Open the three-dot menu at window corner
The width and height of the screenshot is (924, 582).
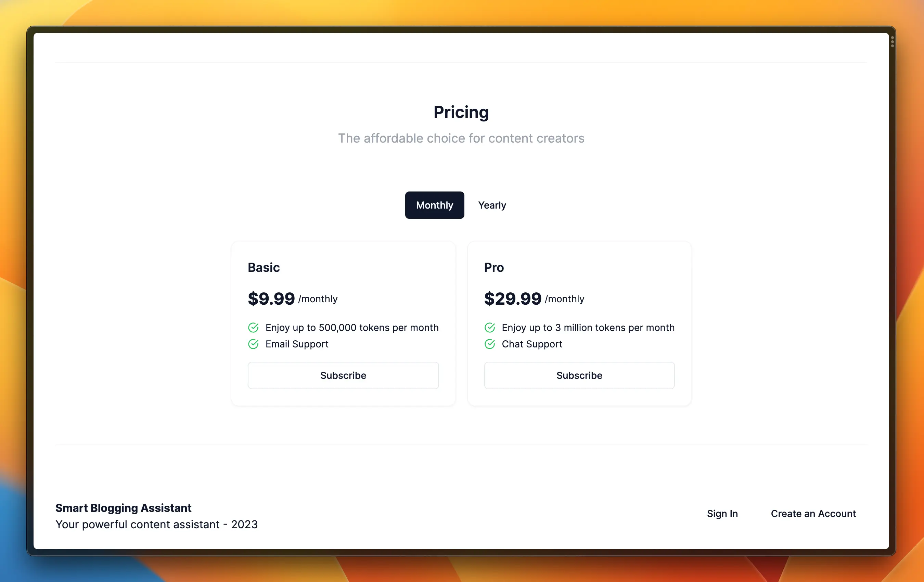pos(893,42)
